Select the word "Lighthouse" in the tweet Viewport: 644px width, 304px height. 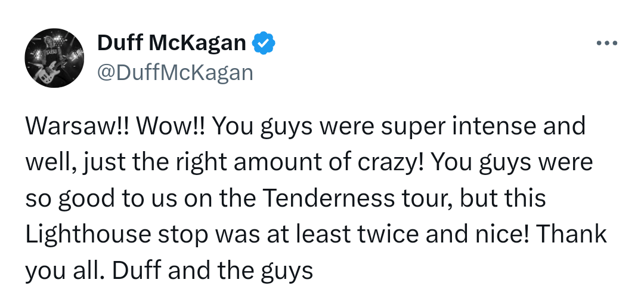coord(88,235)
